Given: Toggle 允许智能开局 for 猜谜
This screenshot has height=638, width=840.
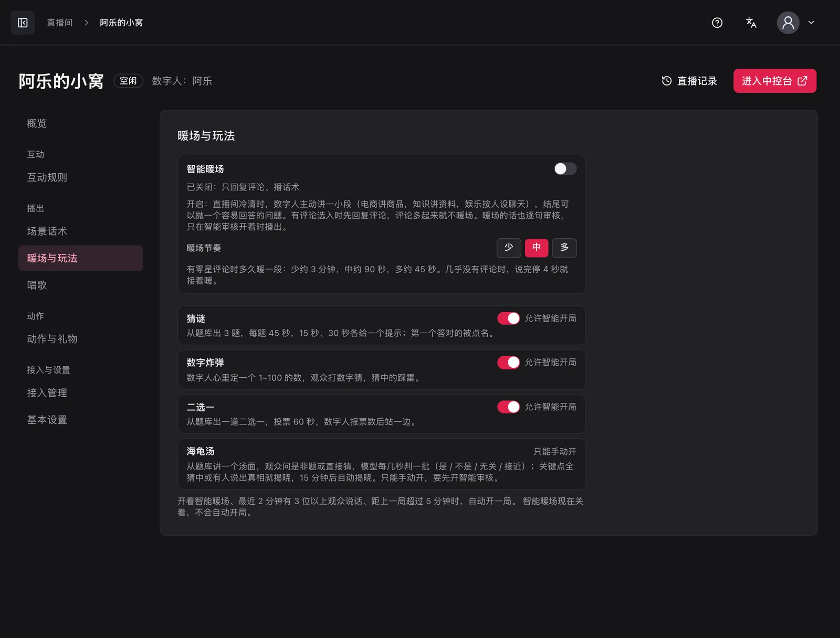Looking at the screenshot, I should [509, 318].
